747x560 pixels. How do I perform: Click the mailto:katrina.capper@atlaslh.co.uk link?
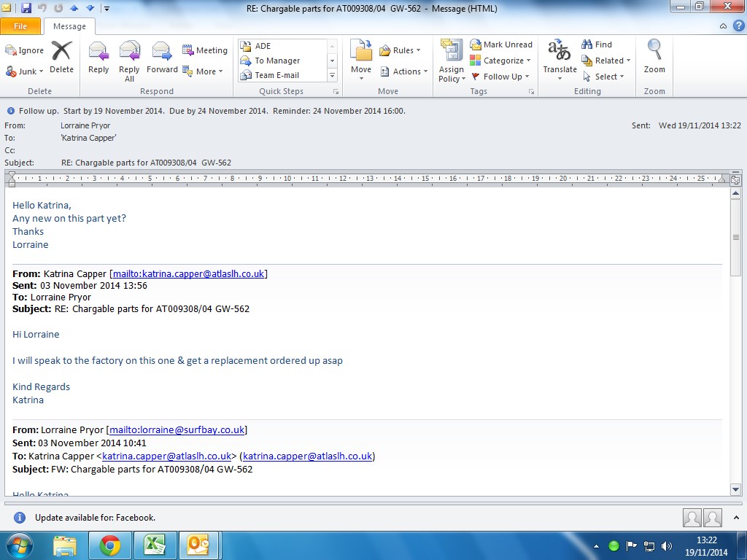click(x=189, y=274)
